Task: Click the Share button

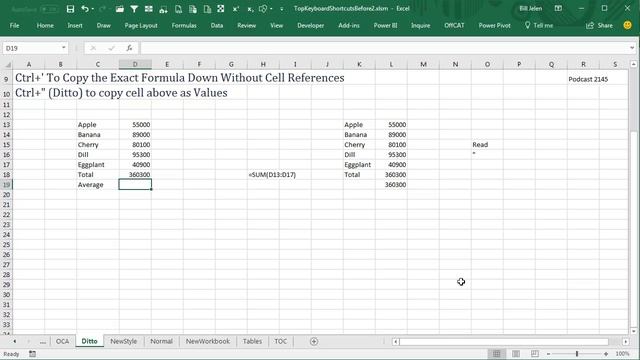Action: 599,25
